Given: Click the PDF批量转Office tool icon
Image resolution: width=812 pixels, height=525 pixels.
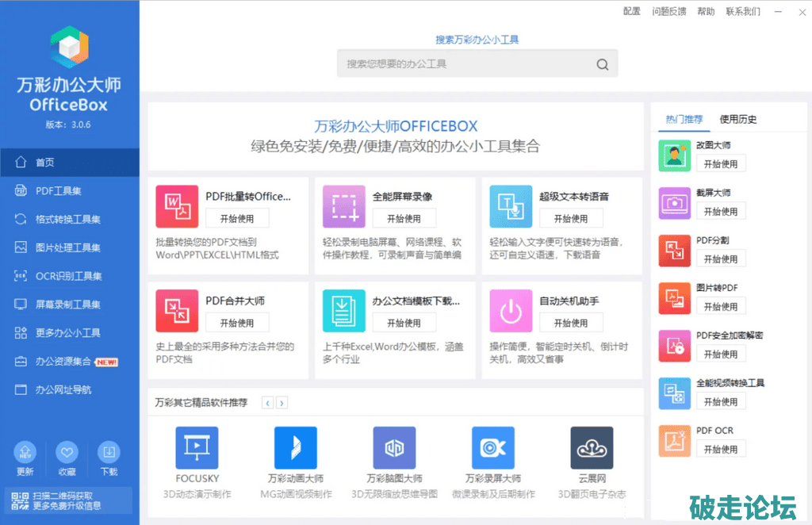Looking at the screenshot, I should click(177, 207).
